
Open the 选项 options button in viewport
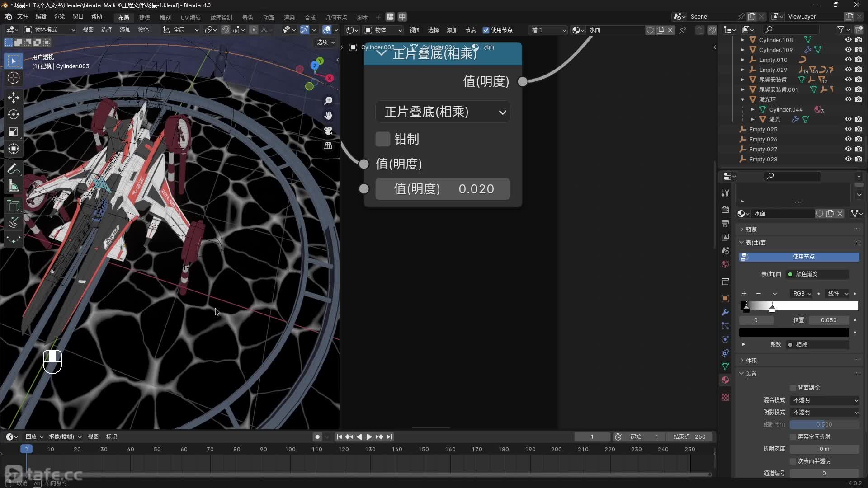tap(325, 42)
